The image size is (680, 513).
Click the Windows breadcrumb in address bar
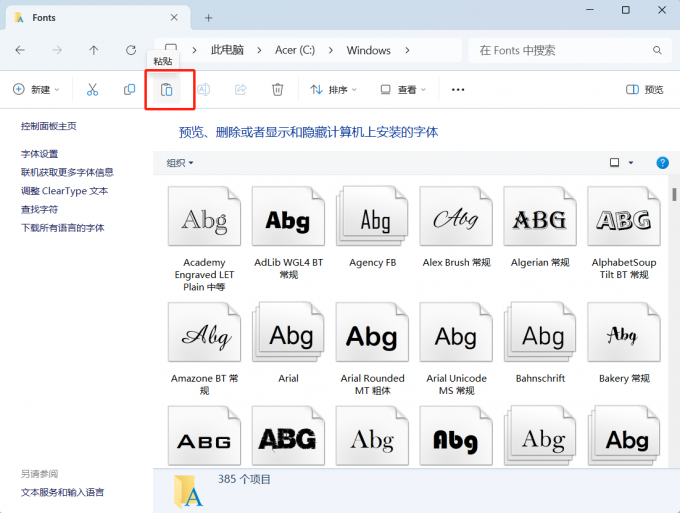(368, 50)
